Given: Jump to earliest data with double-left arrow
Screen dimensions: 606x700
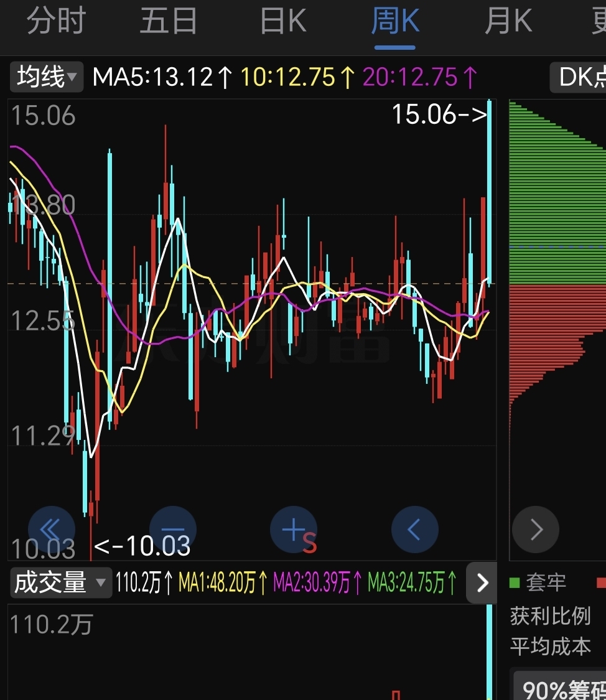Looking at the screenshot, I should (51, 530).
